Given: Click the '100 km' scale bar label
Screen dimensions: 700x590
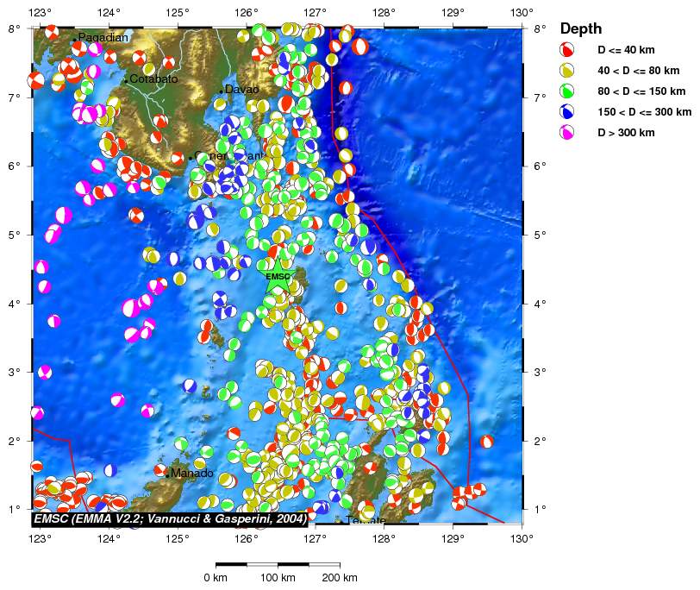Looking at the screenshot, I should pos(278,577).
